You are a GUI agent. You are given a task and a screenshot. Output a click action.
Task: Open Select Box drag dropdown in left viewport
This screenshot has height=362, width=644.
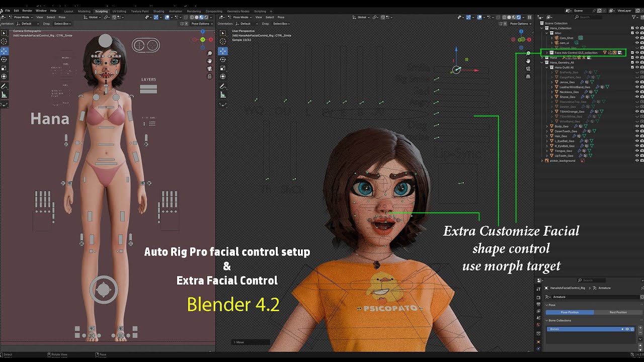tap(63, 24)
